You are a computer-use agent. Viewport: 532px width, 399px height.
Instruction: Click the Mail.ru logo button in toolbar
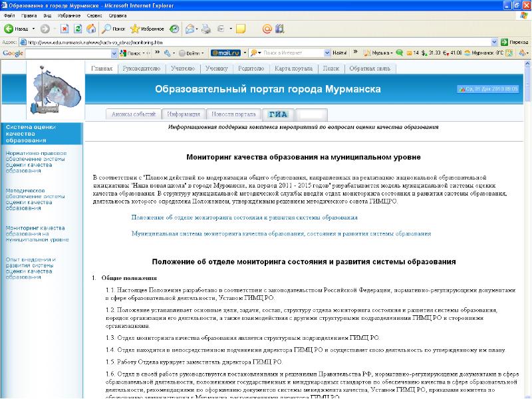(x=225, y=53)
